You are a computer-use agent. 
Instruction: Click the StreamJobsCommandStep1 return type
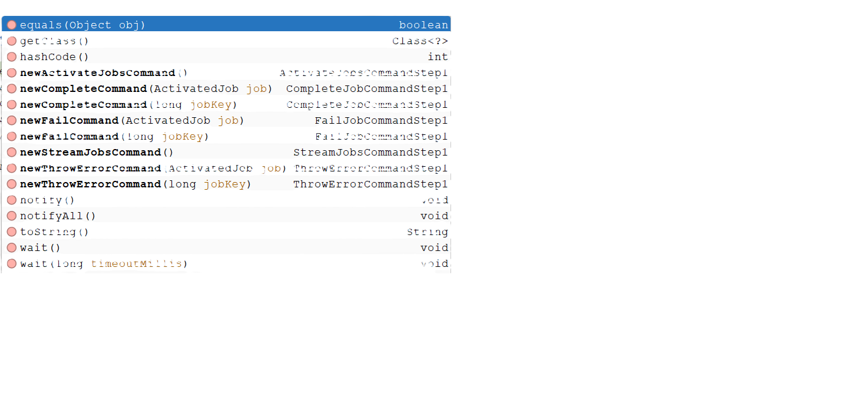(x=370, y=153)
